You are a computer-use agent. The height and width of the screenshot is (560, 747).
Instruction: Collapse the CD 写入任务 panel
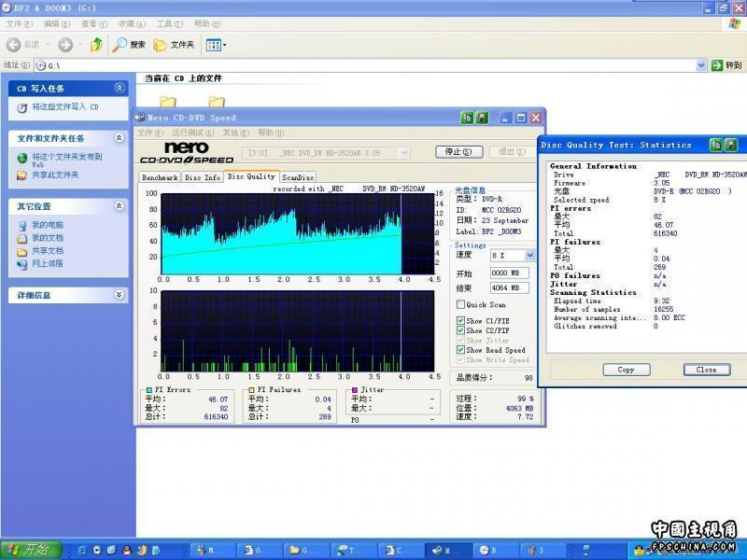tap(120, 88)
